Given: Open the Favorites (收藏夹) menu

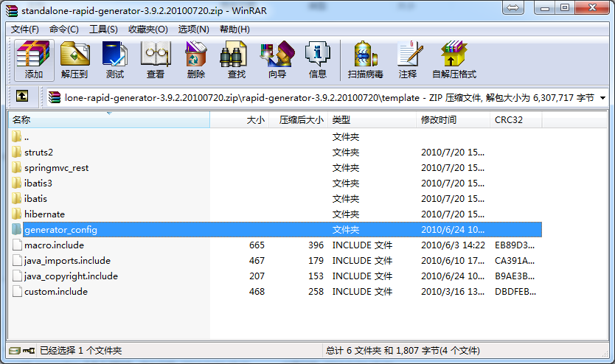Looking at the screenshot, I should pyautogui.click(x=148, y=29).
